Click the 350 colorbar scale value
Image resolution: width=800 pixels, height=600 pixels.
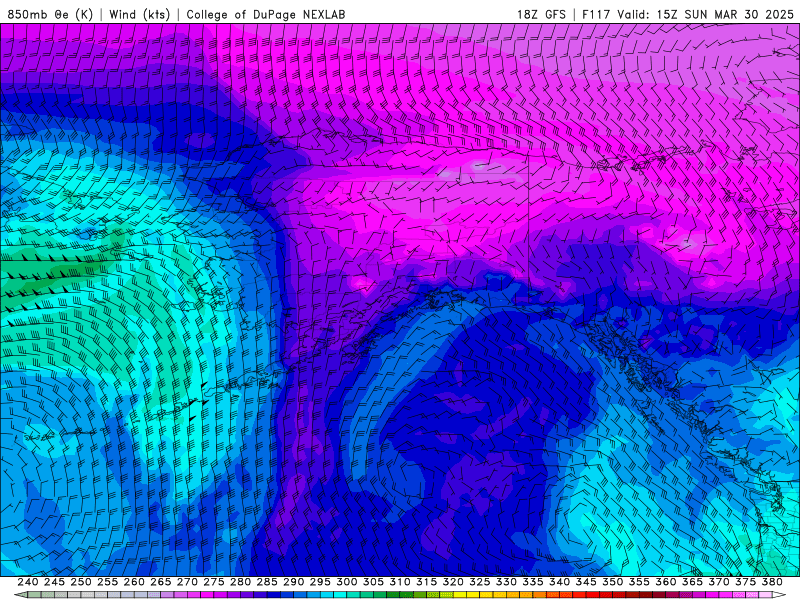click(612, 582)
